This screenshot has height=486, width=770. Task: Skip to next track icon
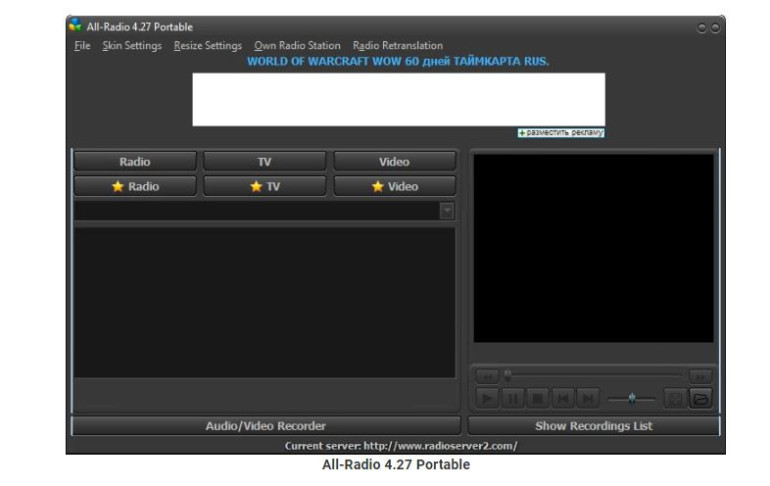(588, 398)
